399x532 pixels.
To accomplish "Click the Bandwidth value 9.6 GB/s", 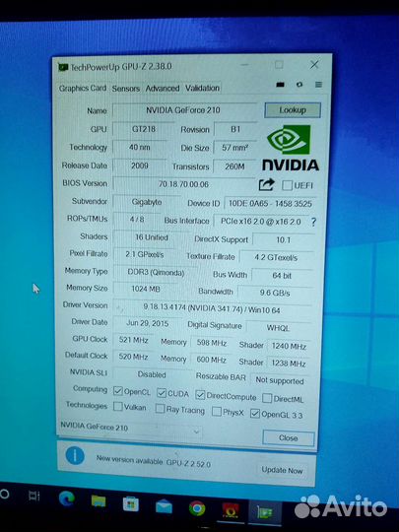I will (x=275, y=293).
